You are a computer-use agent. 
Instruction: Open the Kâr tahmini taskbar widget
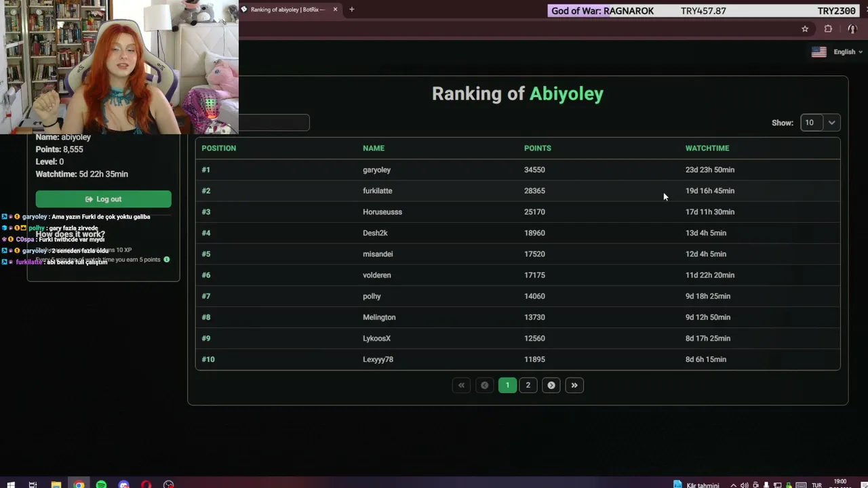696,485
